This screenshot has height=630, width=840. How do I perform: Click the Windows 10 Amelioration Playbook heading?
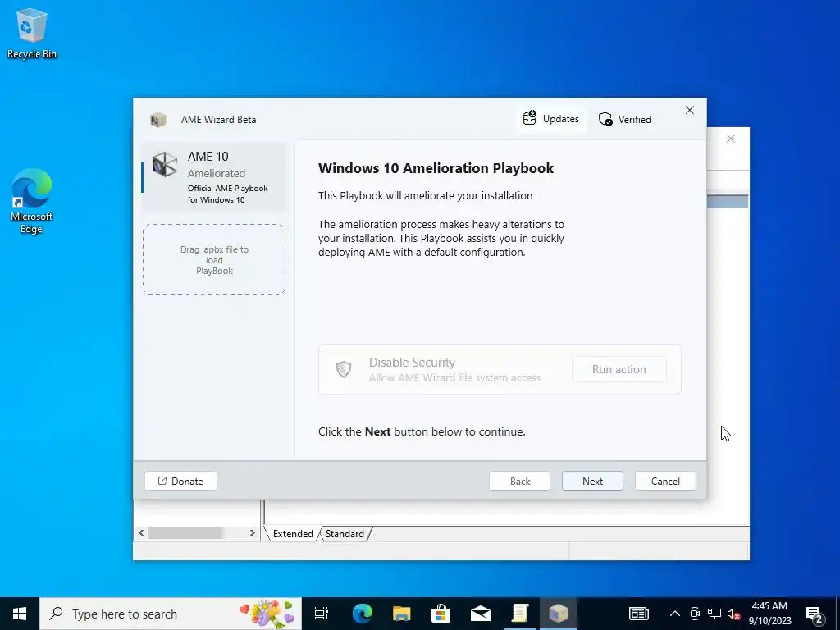point(436,168)
